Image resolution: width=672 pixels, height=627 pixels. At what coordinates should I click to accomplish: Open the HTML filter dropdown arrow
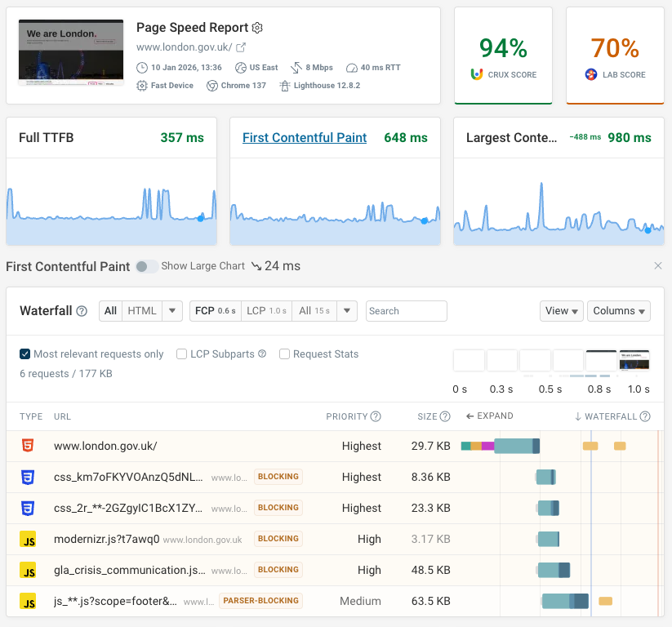pos(171,311)
